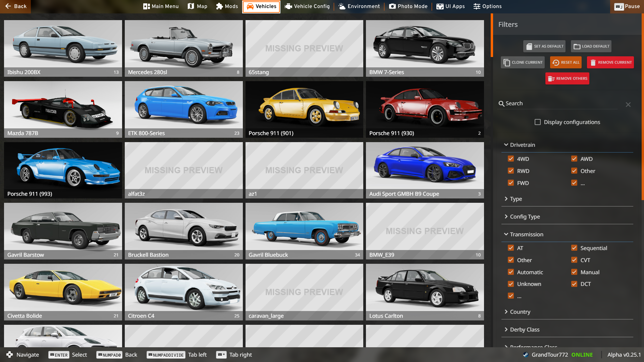644x362 pixels.
Task: Click the ENTER key hint icon
Action: (59, 355)
